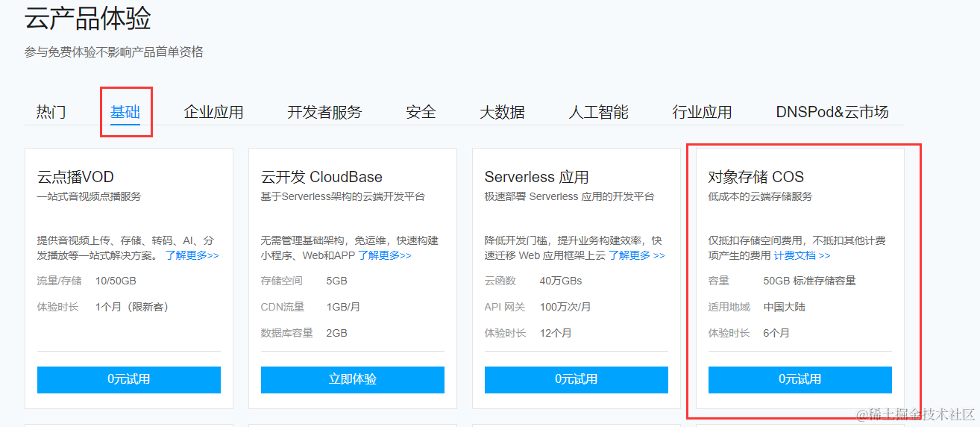Click the 10/50GB traffic/storage value
Viewport: 980px width, 427px height.
[x=116, y=281]
